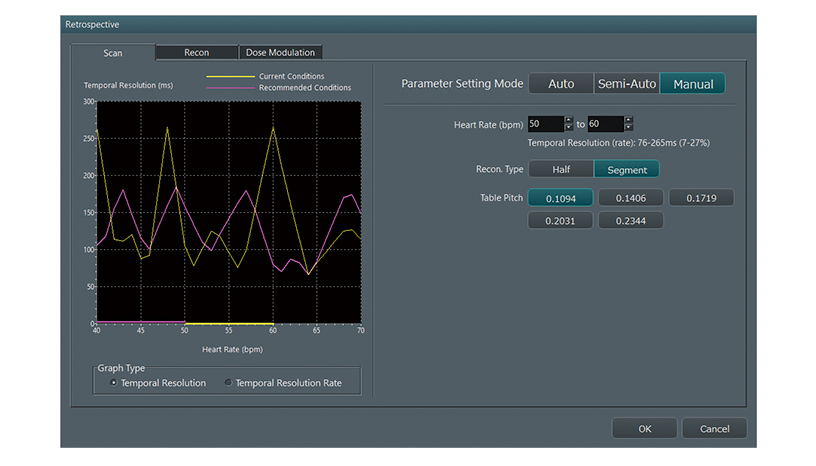The height and width of the screenshot is (466, 816).
Task: Click the Parameter Setting Mode label
Action: 462,84
